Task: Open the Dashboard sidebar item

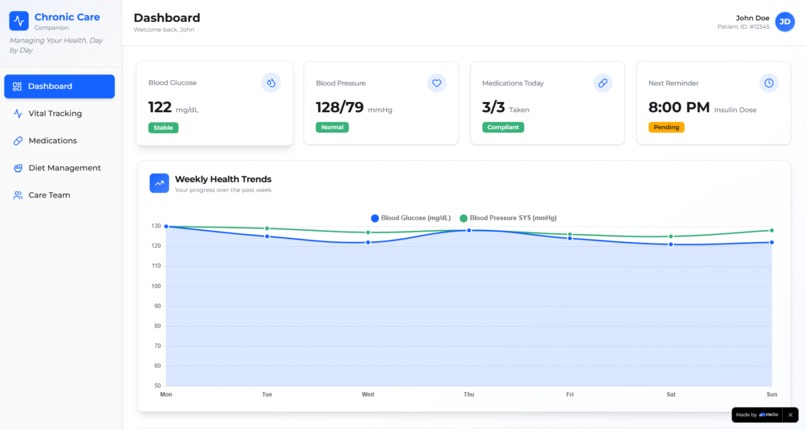Action: coord(60,86)
